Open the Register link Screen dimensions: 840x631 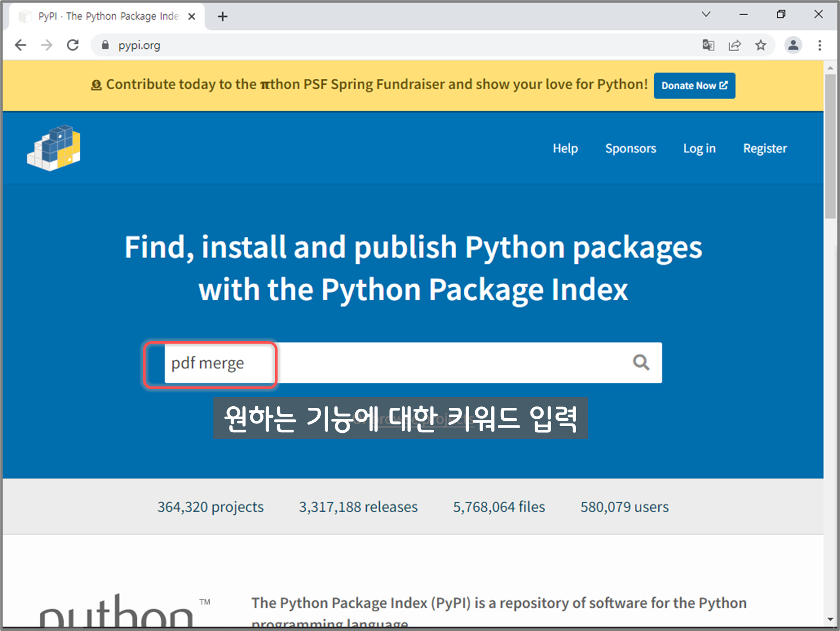point(765,149)
